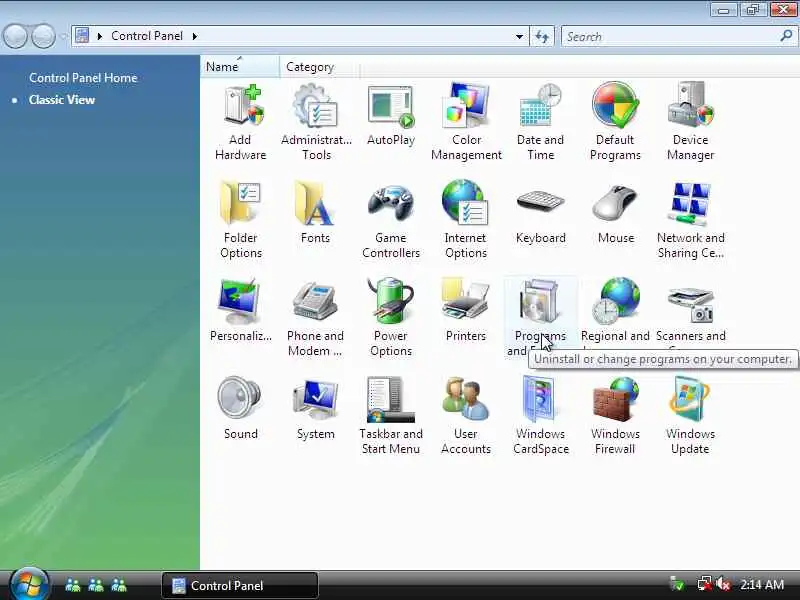
Task: Click the Forward navigation button
Action: coord(43,36)
